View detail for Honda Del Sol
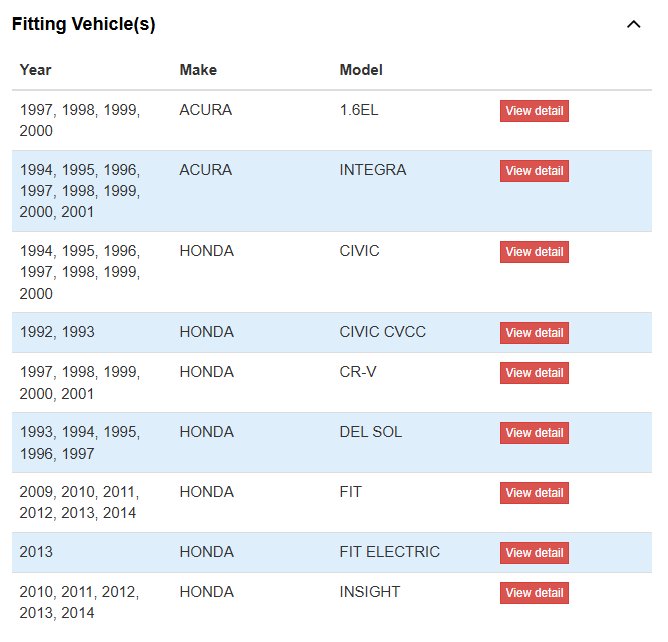This screenshot has height=642, width=668. click(534, 432)
